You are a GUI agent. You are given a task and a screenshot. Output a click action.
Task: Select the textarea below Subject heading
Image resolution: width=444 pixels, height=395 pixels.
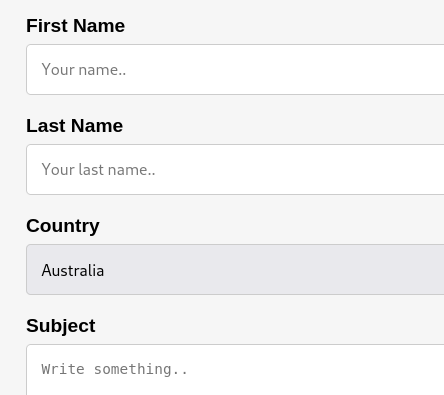pos(235,370)
